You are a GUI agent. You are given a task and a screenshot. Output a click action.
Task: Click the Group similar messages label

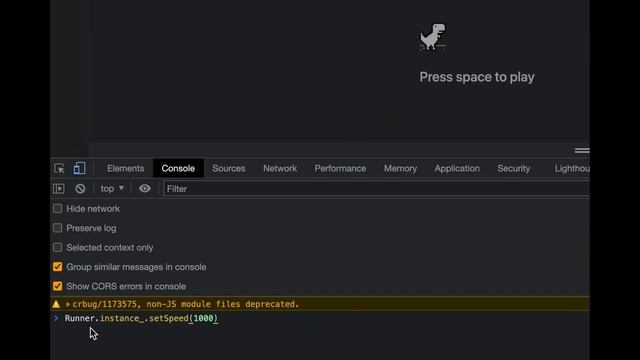coord(136,267)
